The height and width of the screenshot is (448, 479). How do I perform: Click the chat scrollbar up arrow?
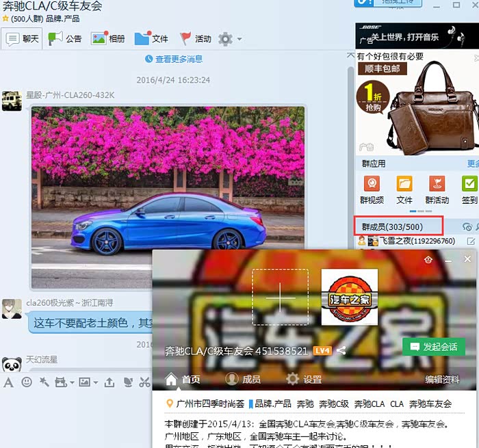[350, 55]
